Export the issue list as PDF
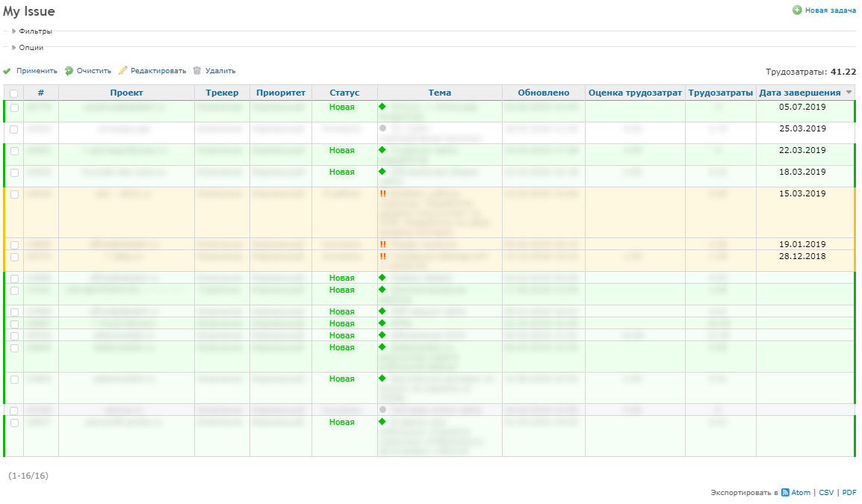Image resolution: width=862 pixels, height=504 pixels. click(x=849, y=493)
